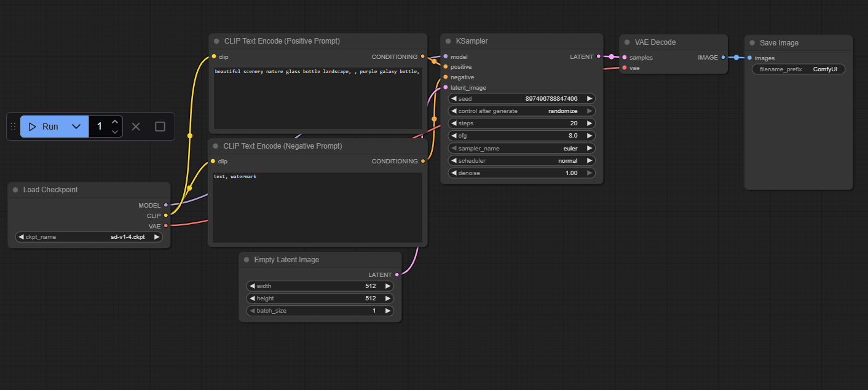Increase the batch count with the up arrow
The width and height of the screenshot is (868, 390).
[x=115, y=122]
